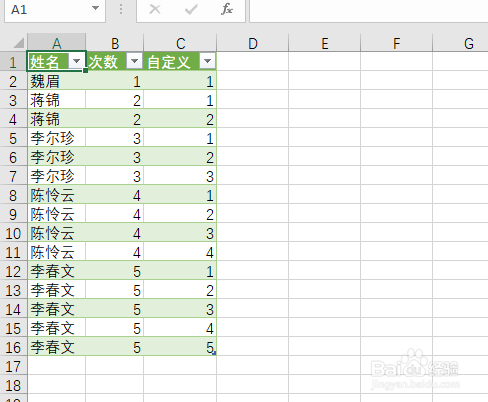The height and width of the screenshot is (402, 488).
Task: Select row 1 header
Action: point(13,62)
